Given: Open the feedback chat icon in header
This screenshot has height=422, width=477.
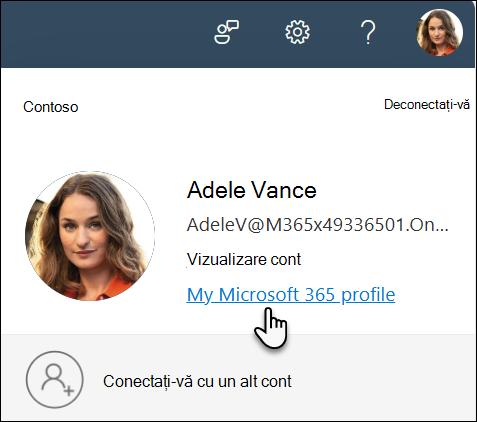Looking at the screenshot, I should (x=226, y=32).
